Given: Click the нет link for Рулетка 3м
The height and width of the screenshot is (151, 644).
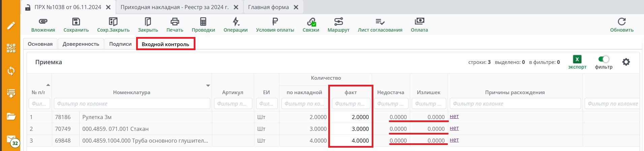Looking at the screenshot, I should pos(454,116).
